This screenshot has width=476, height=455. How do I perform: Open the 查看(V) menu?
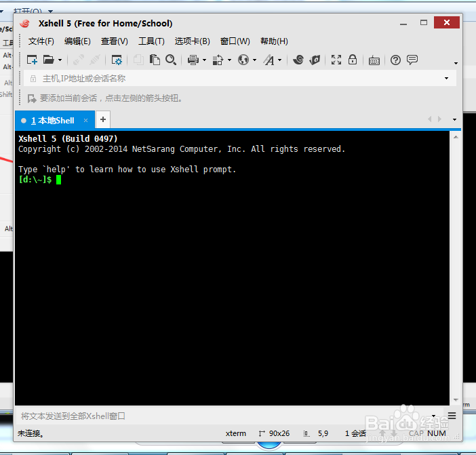point(115,41)
